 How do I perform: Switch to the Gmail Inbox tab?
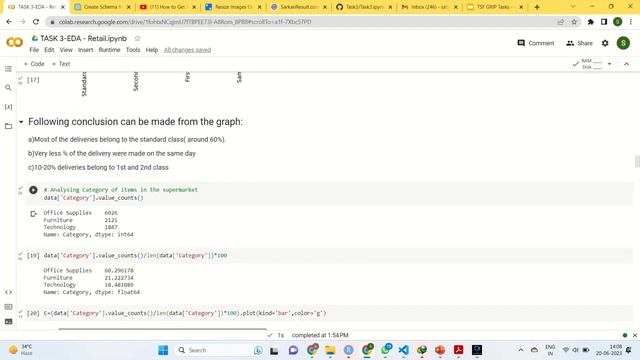429,7
